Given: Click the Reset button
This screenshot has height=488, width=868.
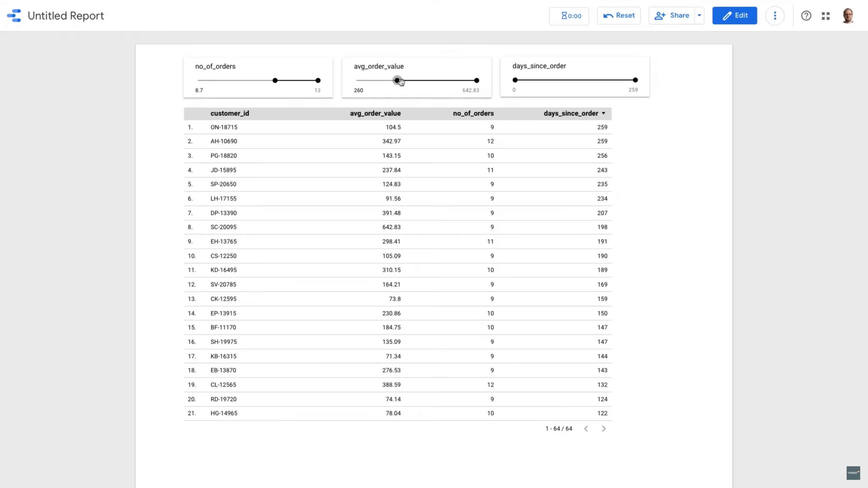Looking at the screenshot, I should [619, 16].
